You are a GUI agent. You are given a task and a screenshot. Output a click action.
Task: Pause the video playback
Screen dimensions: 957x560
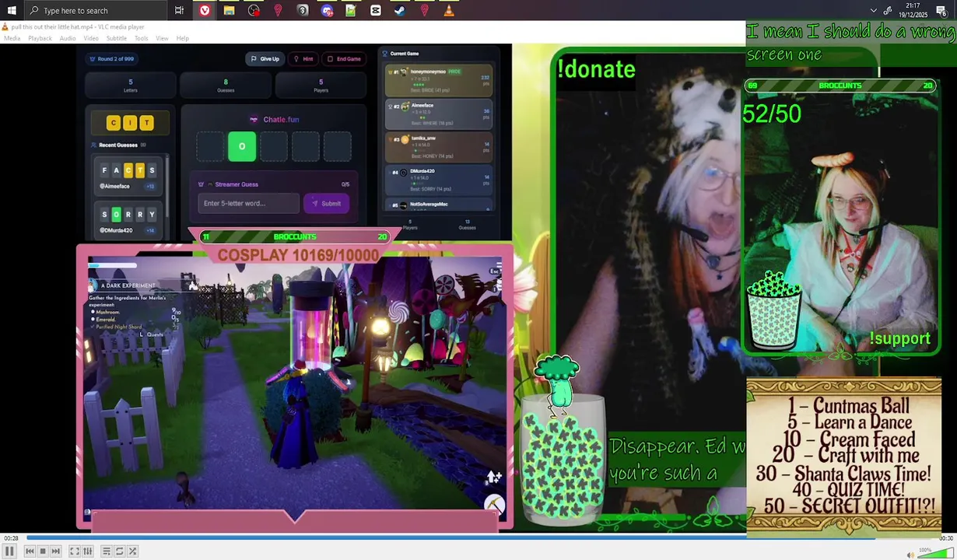click(9, 551)
